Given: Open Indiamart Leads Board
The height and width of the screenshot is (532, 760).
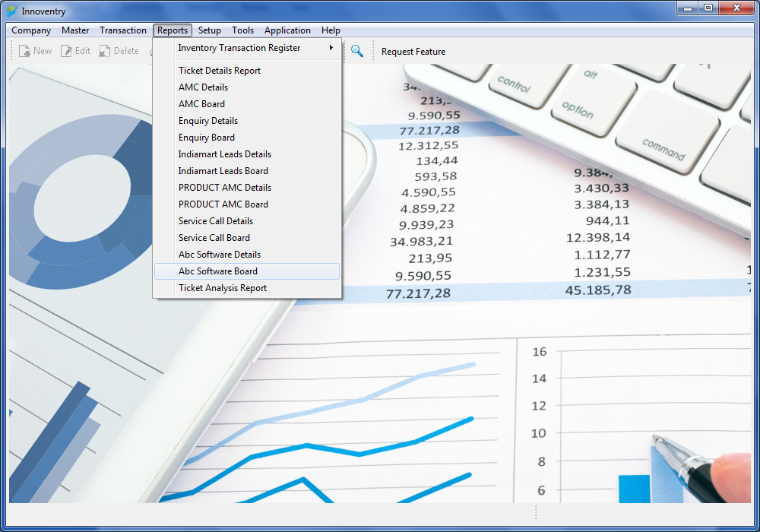Looking at the screenshot, I should 247,170.
